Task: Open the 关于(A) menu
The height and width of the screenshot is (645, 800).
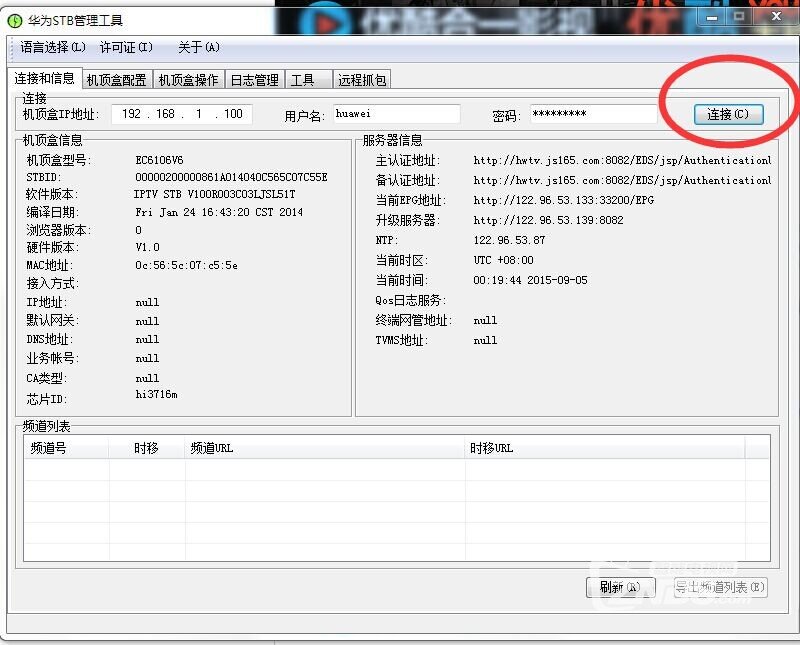Action: coord(198,47)
